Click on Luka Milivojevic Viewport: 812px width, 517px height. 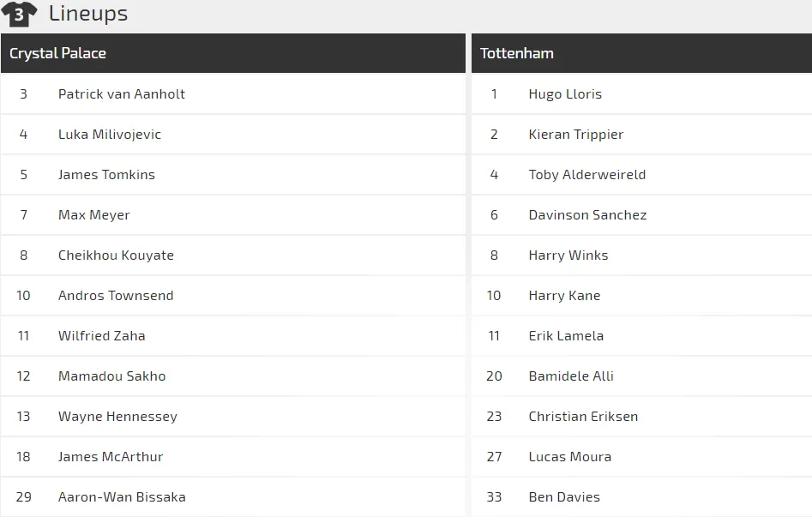point(109,134)
